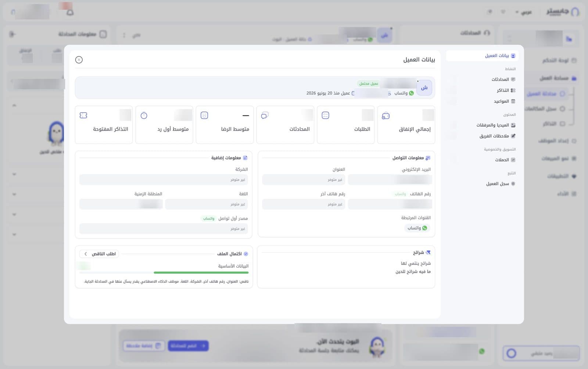Click the البريد الإلكتروني field
Viewport: 588px width, 369px height.
390,180
